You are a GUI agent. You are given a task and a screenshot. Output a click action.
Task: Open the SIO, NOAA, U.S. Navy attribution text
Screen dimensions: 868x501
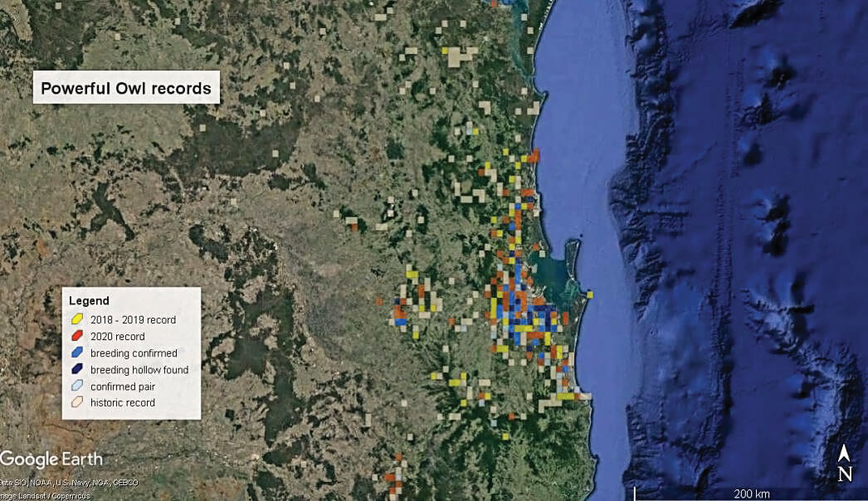coord(70,482)
